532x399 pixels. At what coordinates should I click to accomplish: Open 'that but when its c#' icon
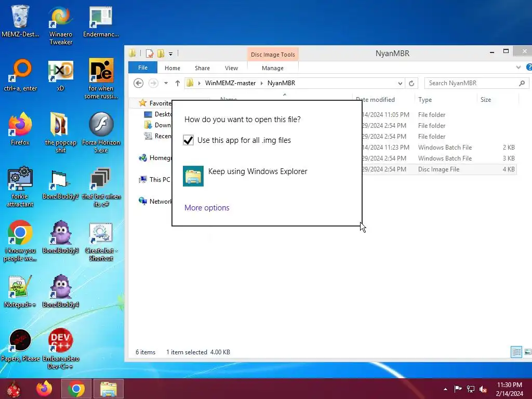point(101,187)
